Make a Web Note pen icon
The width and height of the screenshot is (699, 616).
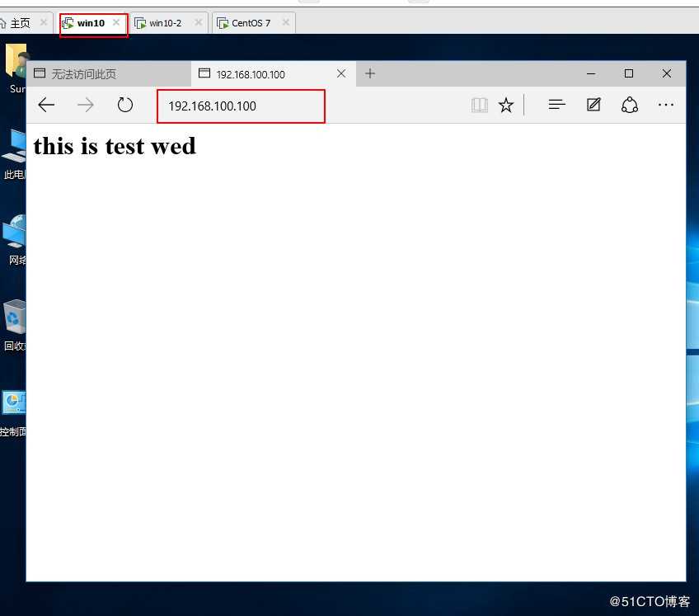(593, 105)
